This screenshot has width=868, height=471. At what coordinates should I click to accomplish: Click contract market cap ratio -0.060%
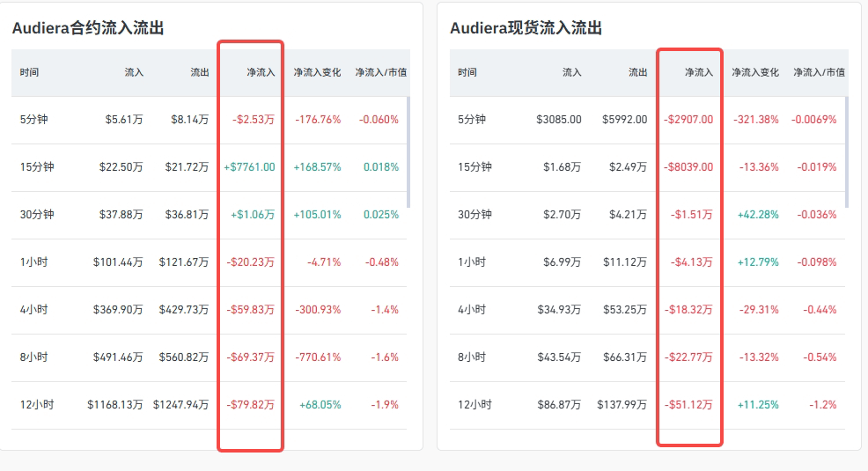click(379, 120)
